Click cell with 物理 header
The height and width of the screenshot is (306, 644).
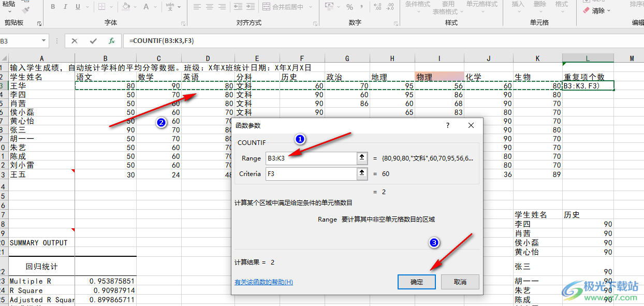[x=439, y=77]
